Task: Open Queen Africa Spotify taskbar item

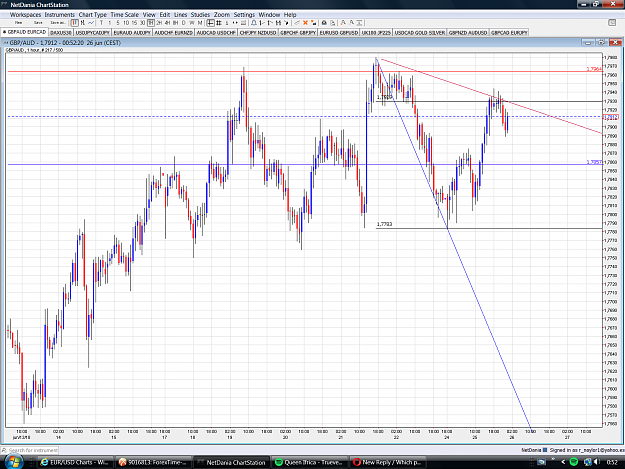Action: (x=309, y=462)
